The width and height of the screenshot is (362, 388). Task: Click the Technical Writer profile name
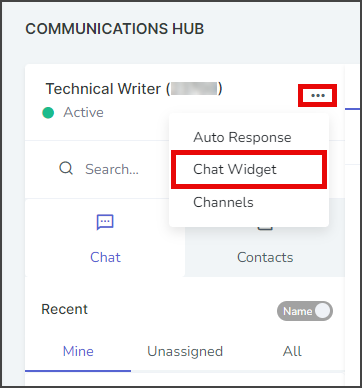point(103,89)
